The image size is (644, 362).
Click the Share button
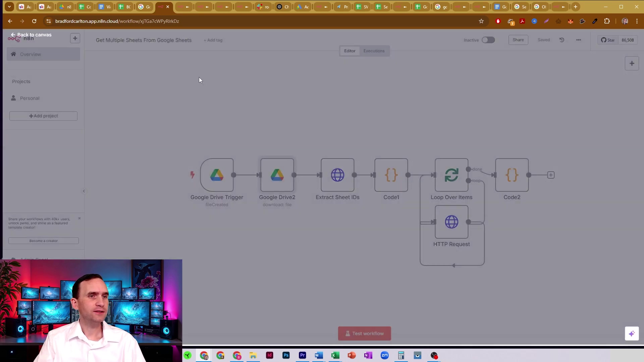tap(518, 40)
